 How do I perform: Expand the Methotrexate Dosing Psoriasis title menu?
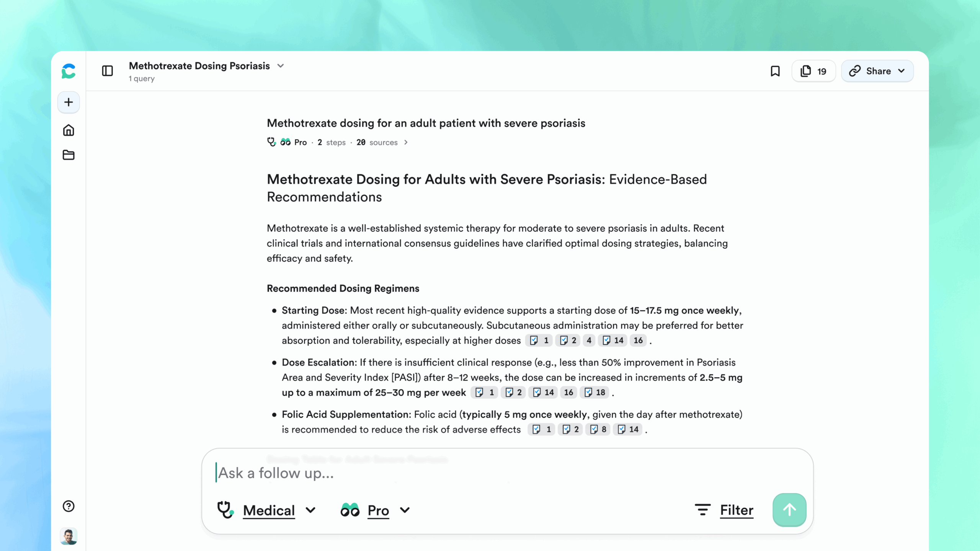coord(281,66)
